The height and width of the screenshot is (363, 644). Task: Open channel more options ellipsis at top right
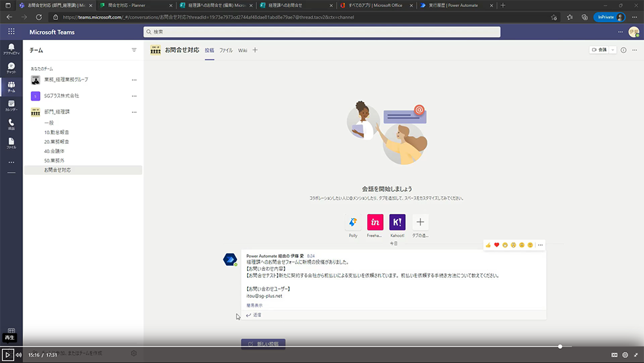click(634, 50)
